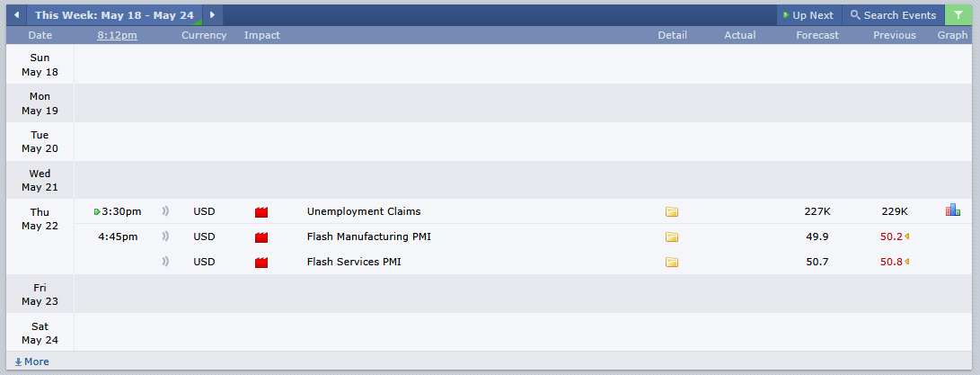Open detail folder for Flash Services PMI
Viewport: 980px width, 375px height.
click(672, 262)
